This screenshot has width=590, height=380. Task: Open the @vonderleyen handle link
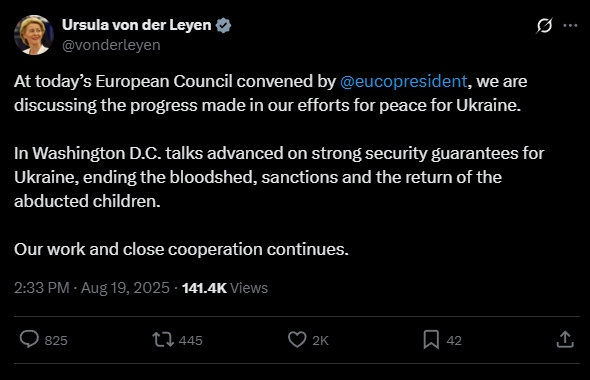pos(111,45)
